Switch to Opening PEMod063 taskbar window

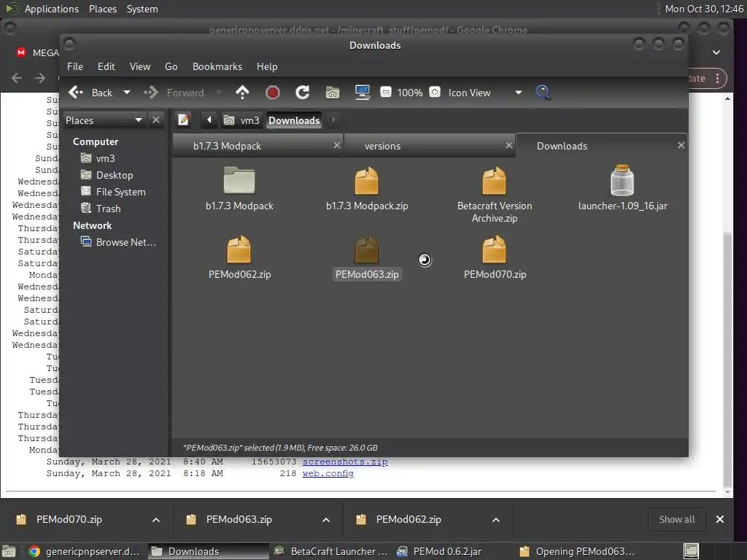point(576,551)
